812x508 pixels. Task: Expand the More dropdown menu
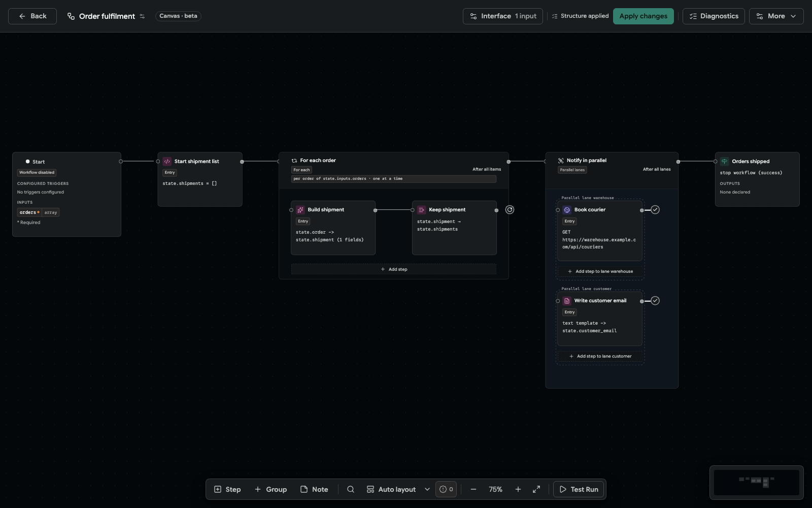pos(776,16)
